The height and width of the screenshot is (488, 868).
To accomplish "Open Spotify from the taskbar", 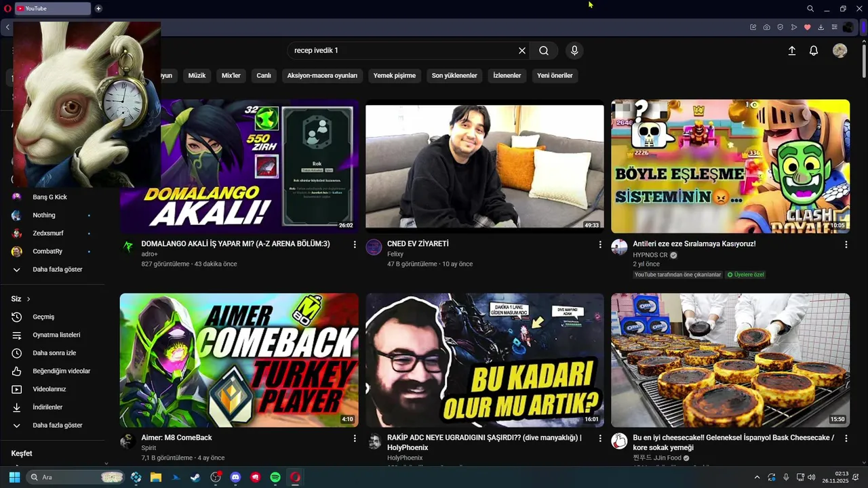I will pos(275,477).
